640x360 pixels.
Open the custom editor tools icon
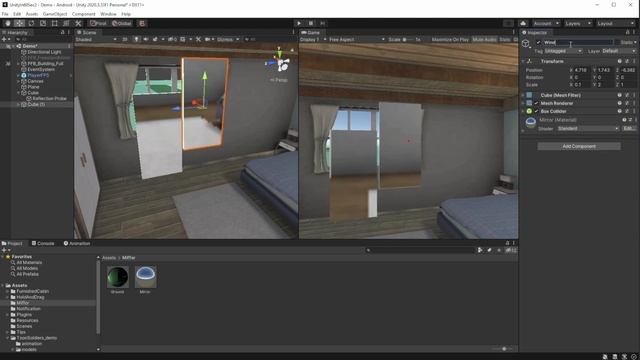(x=78, y=23)
